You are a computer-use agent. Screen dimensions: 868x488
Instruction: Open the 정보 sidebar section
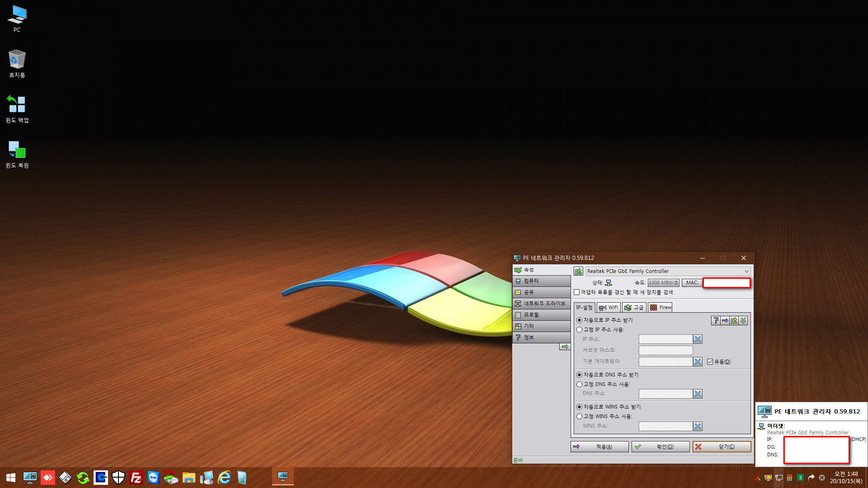click(542, 338)
